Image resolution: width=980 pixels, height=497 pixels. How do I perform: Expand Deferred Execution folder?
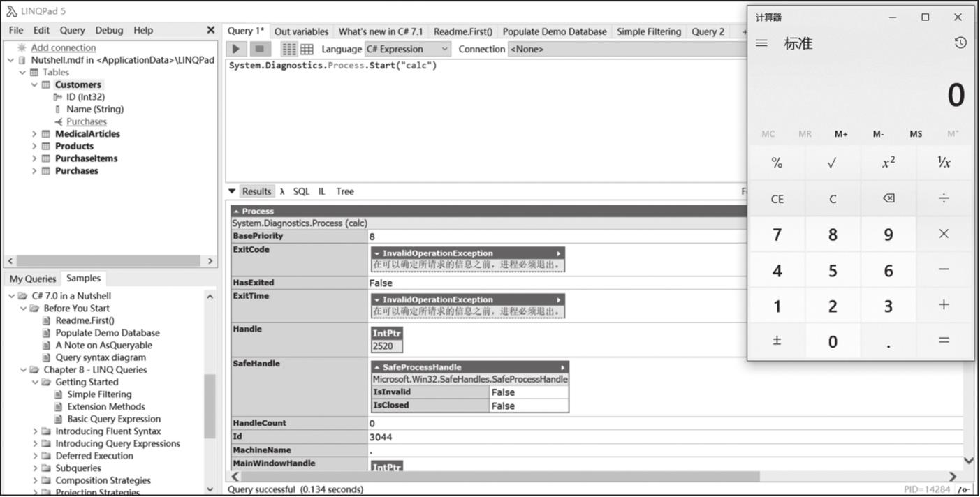tap(35, 456)
